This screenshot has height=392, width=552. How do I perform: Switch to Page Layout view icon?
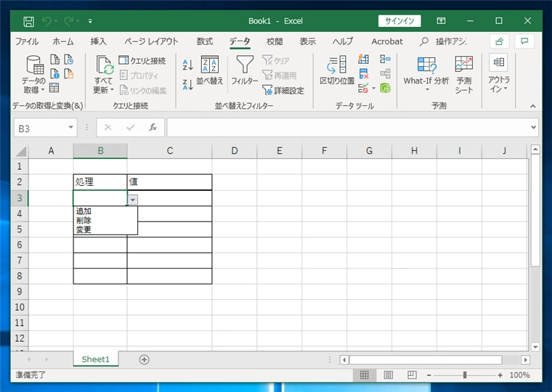click(x=389, y=375)
